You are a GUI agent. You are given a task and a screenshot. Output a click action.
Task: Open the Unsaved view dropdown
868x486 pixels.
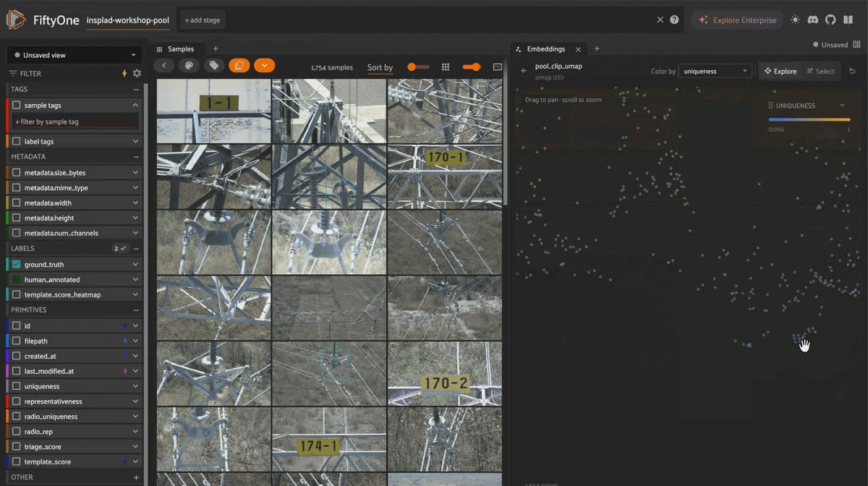[x=73, y=55]
